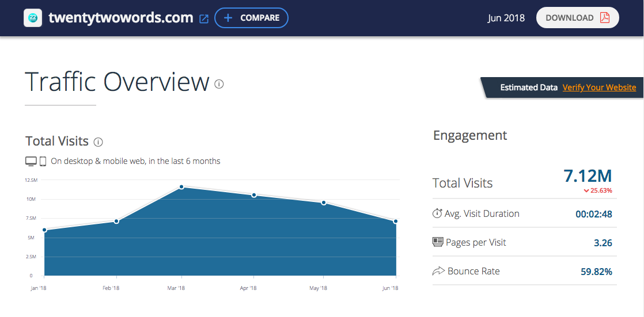Click the Traffic Overview info icon
This screenshot has height=317, width=644.
pos(219,84)
